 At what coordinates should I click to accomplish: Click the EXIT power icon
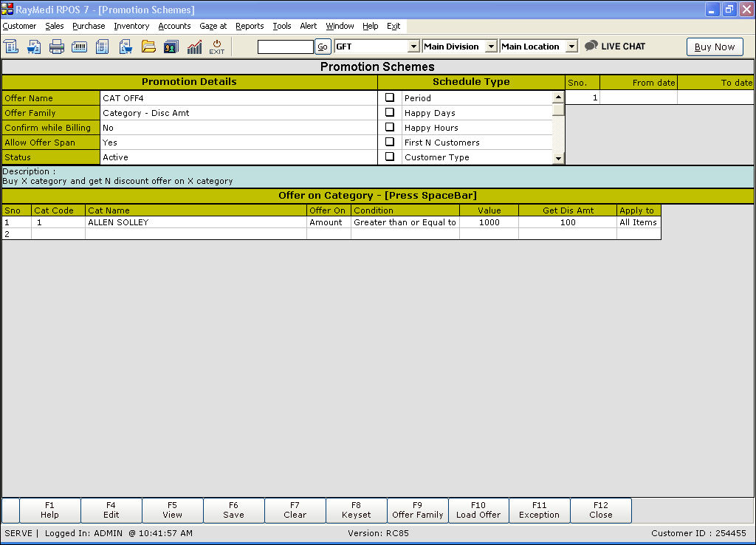coord(216,47)
